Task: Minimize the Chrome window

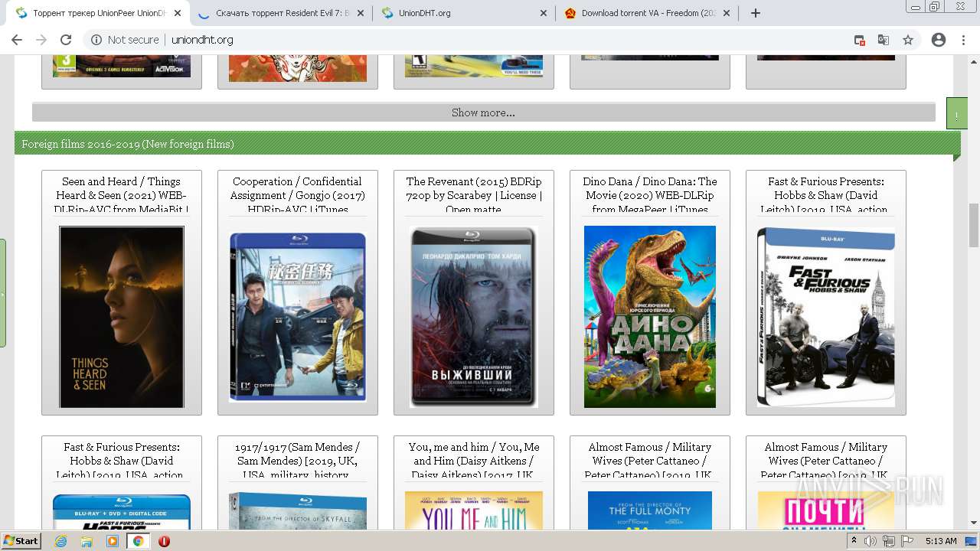Action: pyautogui.click(x=915, y=7)
